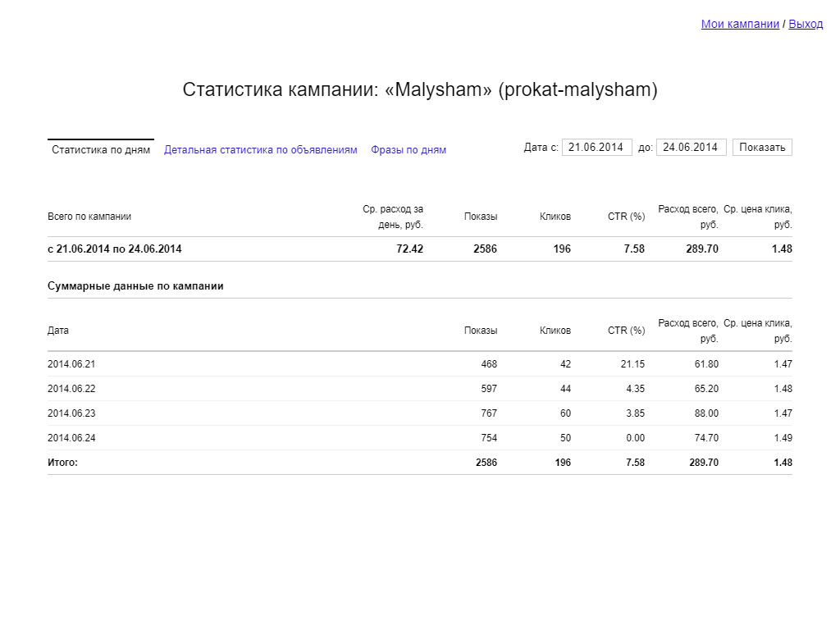Image resolution: width=840 pixels, height=630 pixels.
Task: Click the Дата с: label
Action: click(x=541, y=148)
